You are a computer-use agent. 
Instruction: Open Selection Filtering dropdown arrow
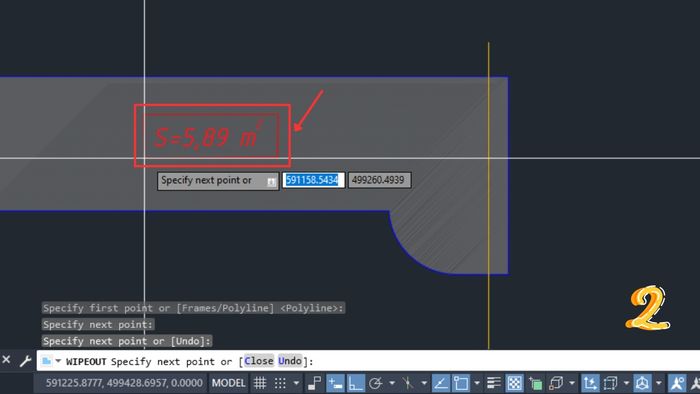(x=626, y=383)
